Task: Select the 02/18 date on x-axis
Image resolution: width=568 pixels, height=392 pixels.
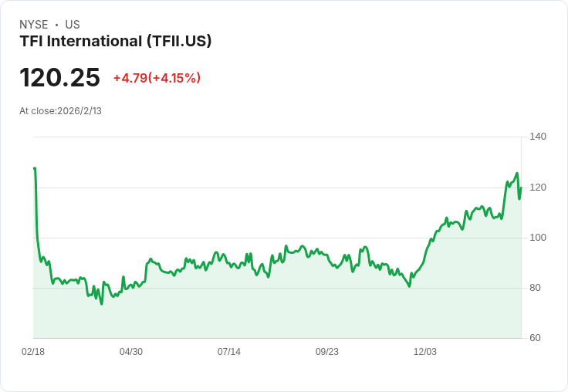Action: pos(33,352)
